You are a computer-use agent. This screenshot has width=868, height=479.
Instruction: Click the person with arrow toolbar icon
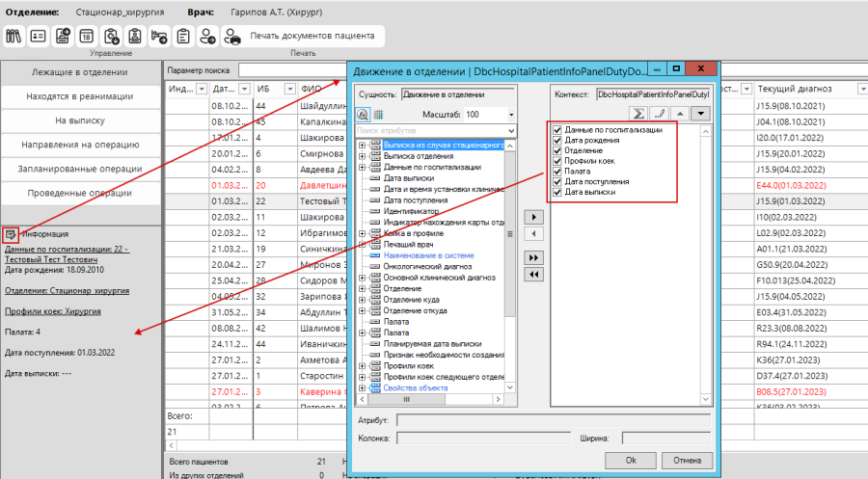[207, 37]
